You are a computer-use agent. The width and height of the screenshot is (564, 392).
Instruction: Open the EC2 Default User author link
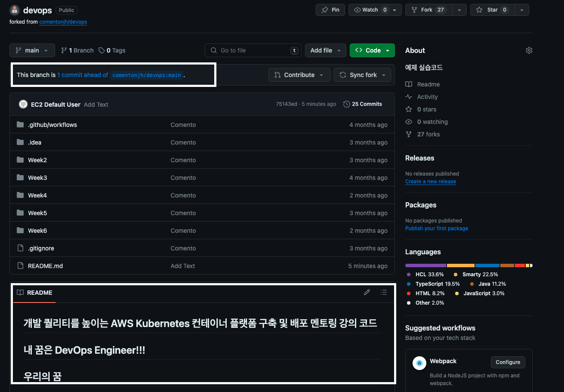coord(55,105)
